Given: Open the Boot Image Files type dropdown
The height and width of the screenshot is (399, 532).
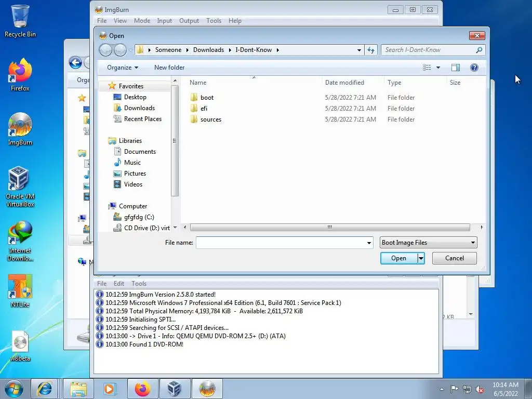Looking at the screenshot, I should [x=429, y=243].
